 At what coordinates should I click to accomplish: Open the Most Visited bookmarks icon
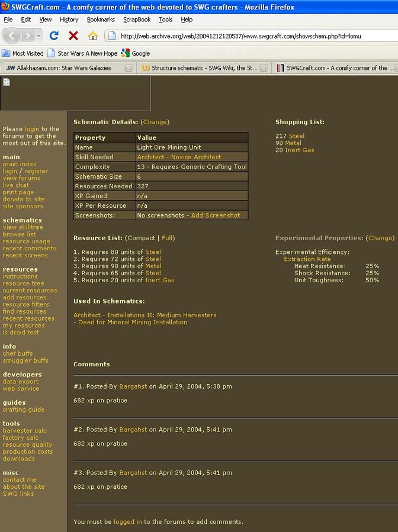[x=7, y=53]
